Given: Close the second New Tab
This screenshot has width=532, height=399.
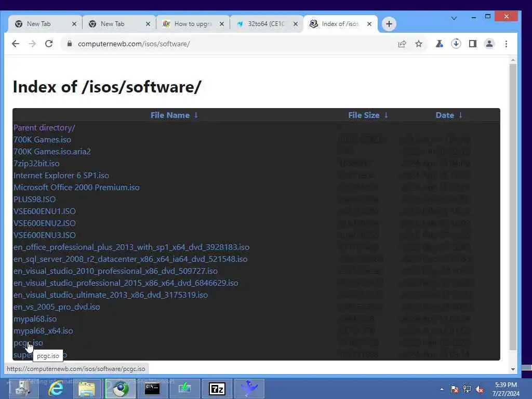Looking at the screenshot, I should 148,24.
